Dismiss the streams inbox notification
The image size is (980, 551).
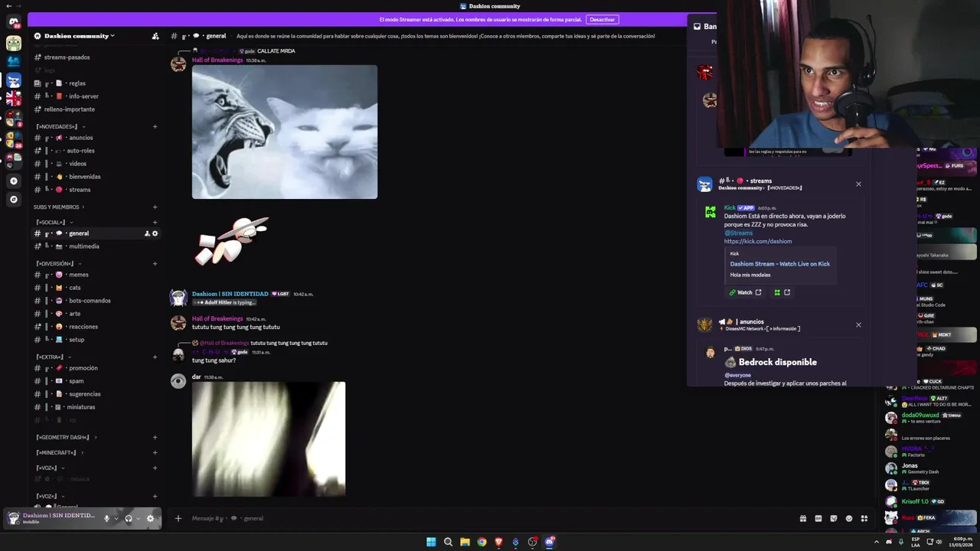[858, 184]
